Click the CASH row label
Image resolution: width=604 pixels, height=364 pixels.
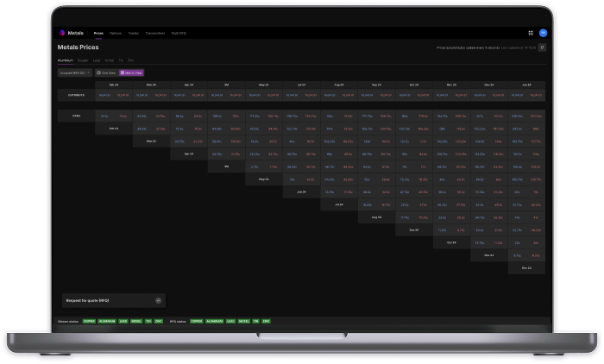point(75,115)
